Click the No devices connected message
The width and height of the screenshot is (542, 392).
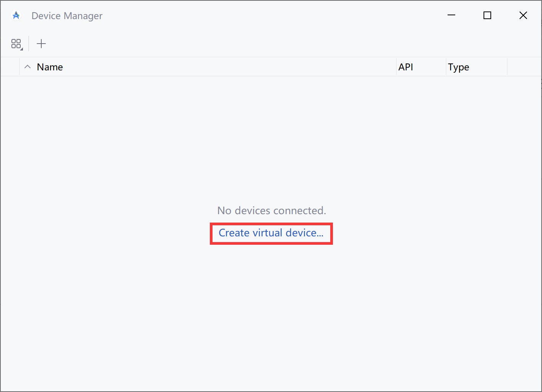click(x=271, y=210)
